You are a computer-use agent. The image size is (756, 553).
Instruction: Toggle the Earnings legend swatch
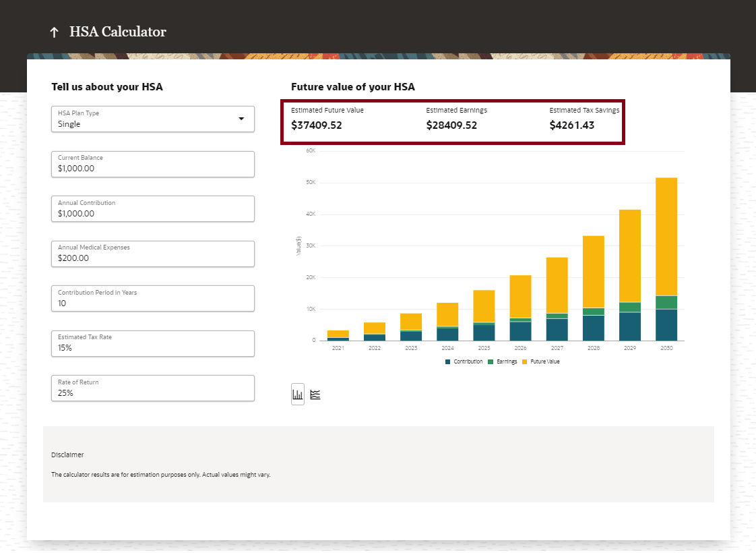pos(491,362)
